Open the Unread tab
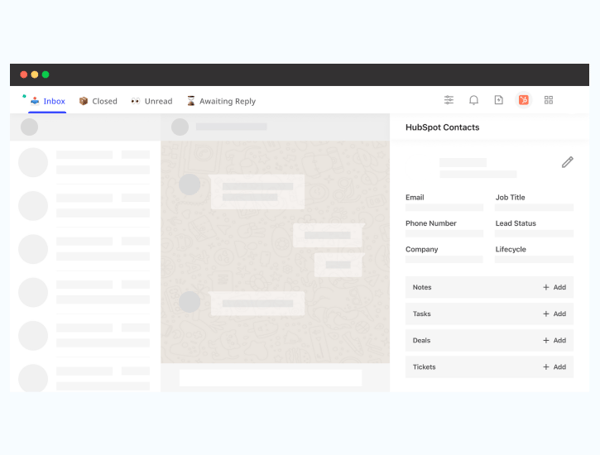Image resolution: width=600 pixels, height=455 pixels. pos(152,101)
